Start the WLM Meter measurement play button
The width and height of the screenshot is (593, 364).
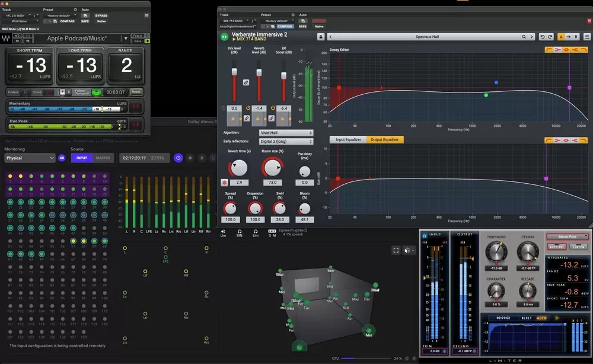click(x=62, y=92)
